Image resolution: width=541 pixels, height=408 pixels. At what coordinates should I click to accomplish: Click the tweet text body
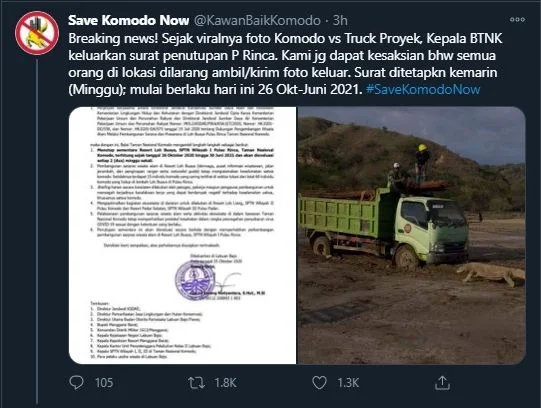coord(285,64)
